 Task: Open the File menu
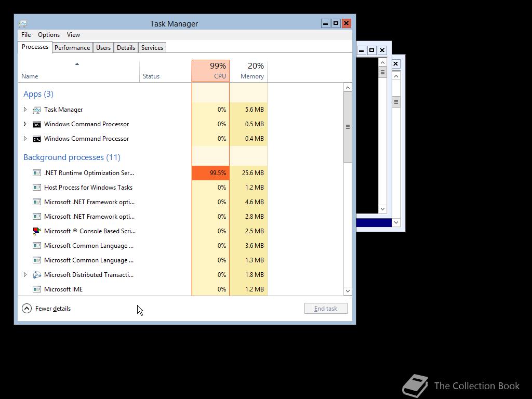pos(26,35)
